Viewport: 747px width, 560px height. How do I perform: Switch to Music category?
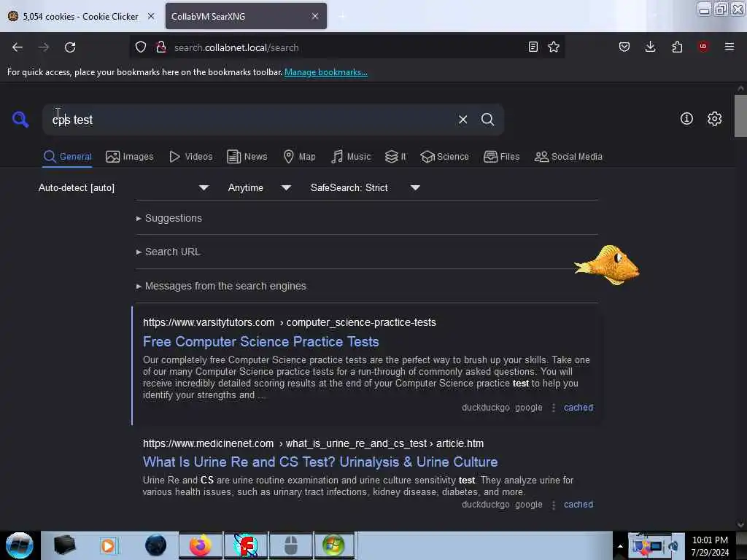(351, 157)
